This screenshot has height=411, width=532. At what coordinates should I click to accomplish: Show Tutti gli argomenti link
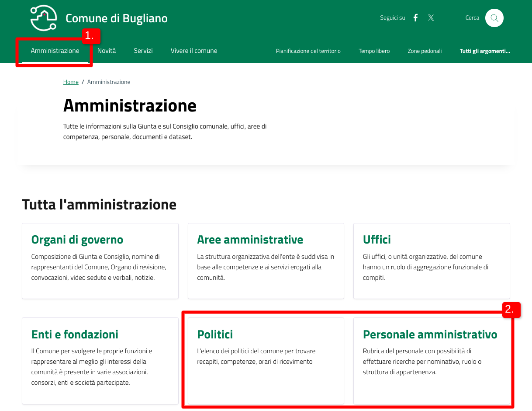coord(485,51)
